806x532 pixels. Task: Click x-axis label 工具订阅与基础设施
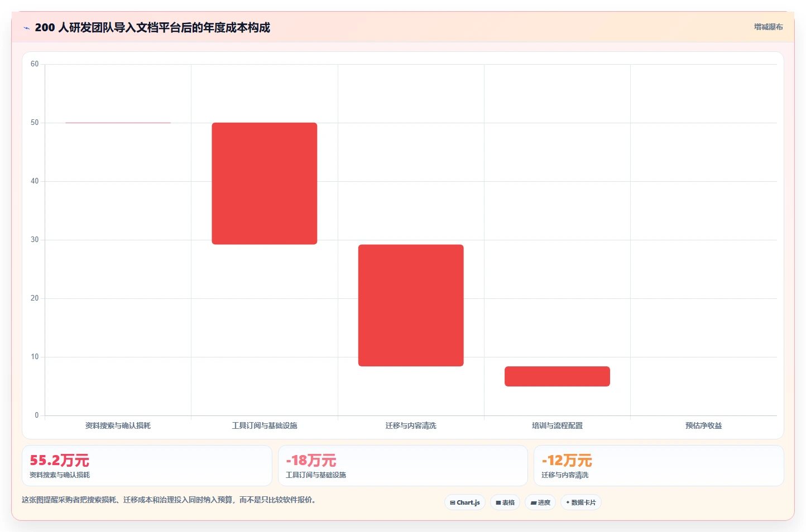[265, 425]
